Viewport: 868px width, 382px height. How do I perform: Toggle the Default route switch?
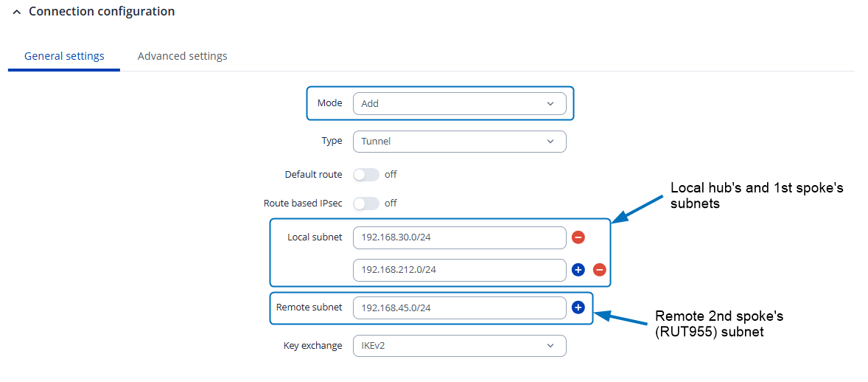pyautogui.click(x=366, y=175)
